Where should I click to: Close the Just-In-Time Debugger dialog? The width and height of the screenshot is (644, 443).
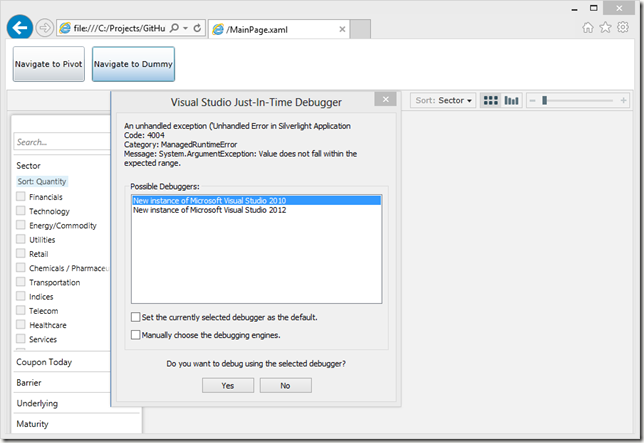385,99
